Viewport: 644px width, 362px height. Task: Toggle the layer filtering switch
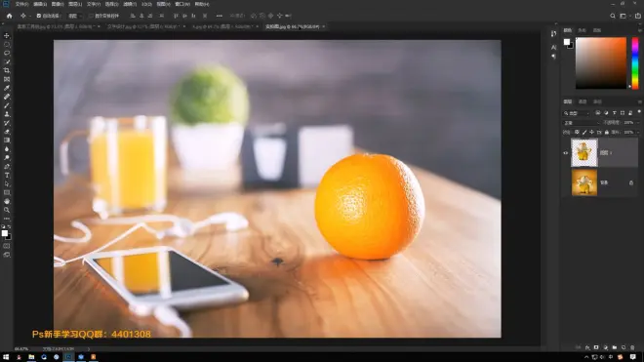click(x=639, y=112)
